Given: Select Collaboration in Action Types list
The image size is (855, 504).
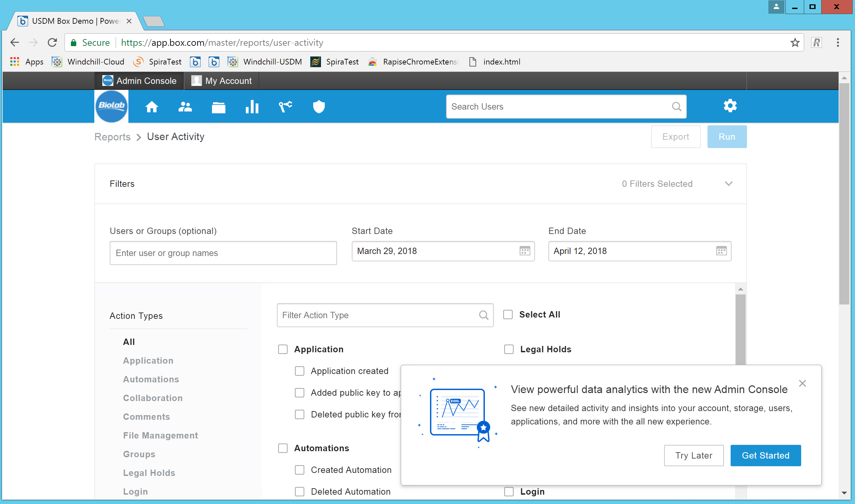Looking at the screenshot, I should point(152,398).
